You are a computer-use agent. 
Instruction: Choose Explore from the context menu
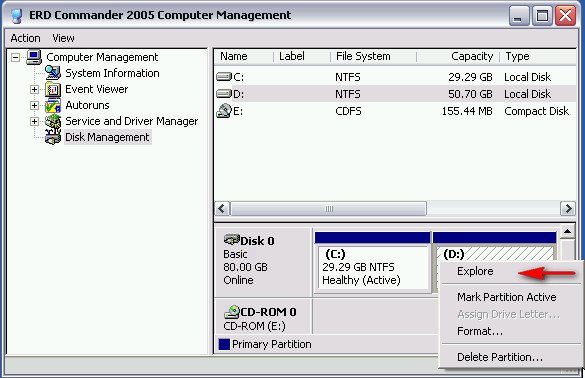475,271
